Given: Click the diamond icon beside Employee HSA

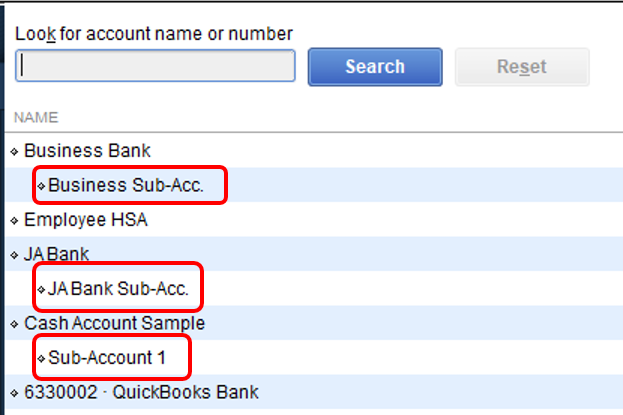Looking at the screenshot, I should pos(15,220).
